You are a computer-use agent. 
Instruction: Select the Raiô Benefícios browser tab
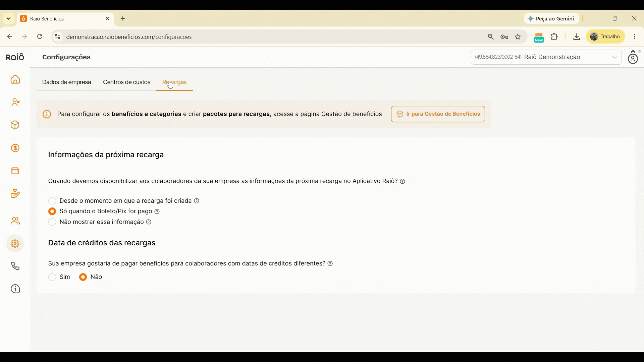pyautogui.click(x=65, y=19)
